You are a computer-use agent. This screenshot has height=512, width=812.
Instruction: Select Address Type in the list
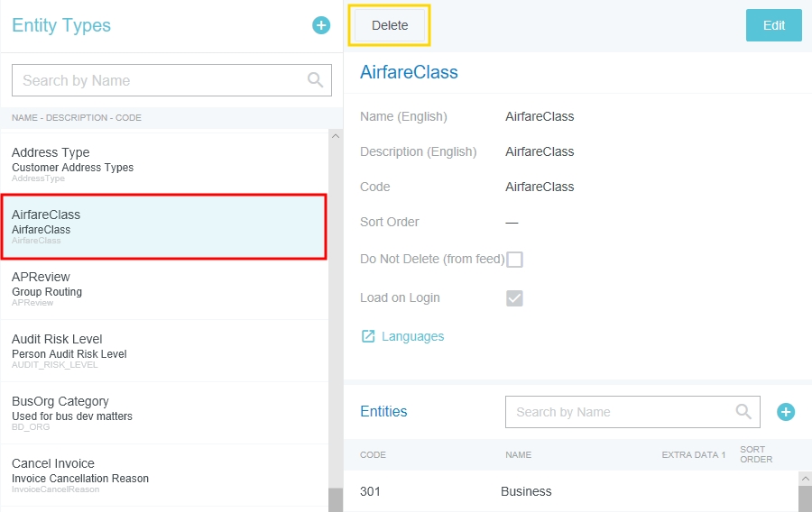coord(162,164)
